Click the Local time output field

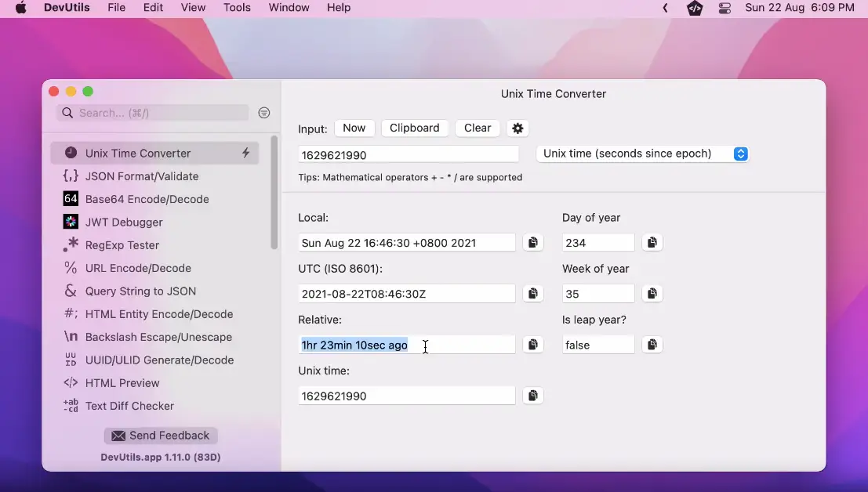(x=407, y=243)
